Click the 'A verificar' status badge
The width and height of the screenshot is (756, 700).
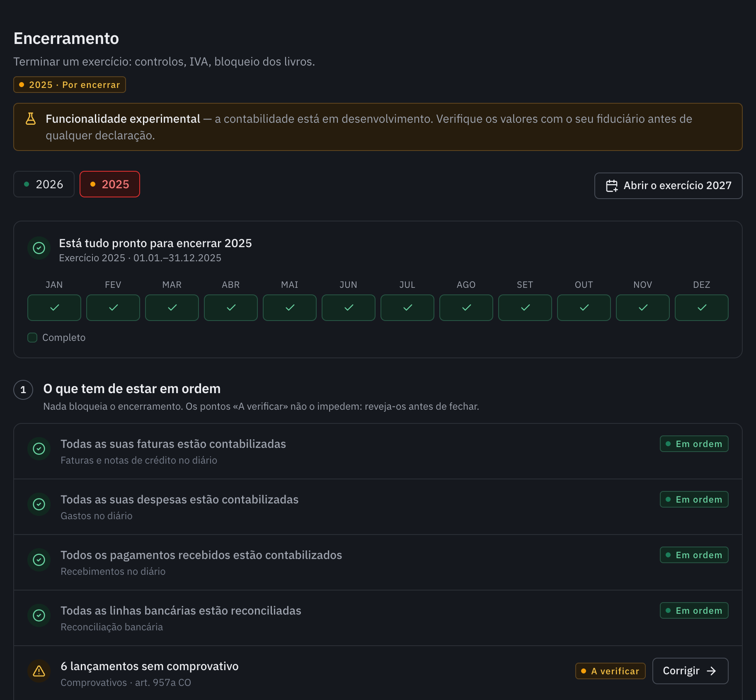(x=610, y=671)
